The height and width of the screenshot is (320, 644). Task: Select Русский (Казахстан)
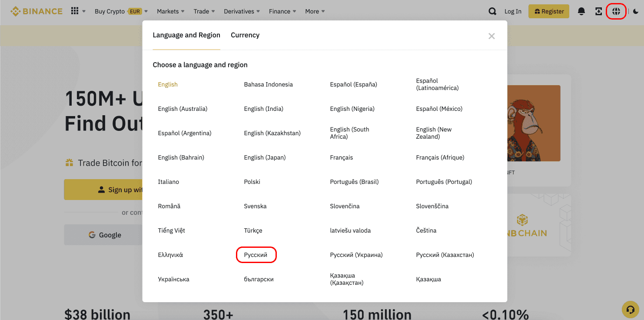tap(445, 255)
